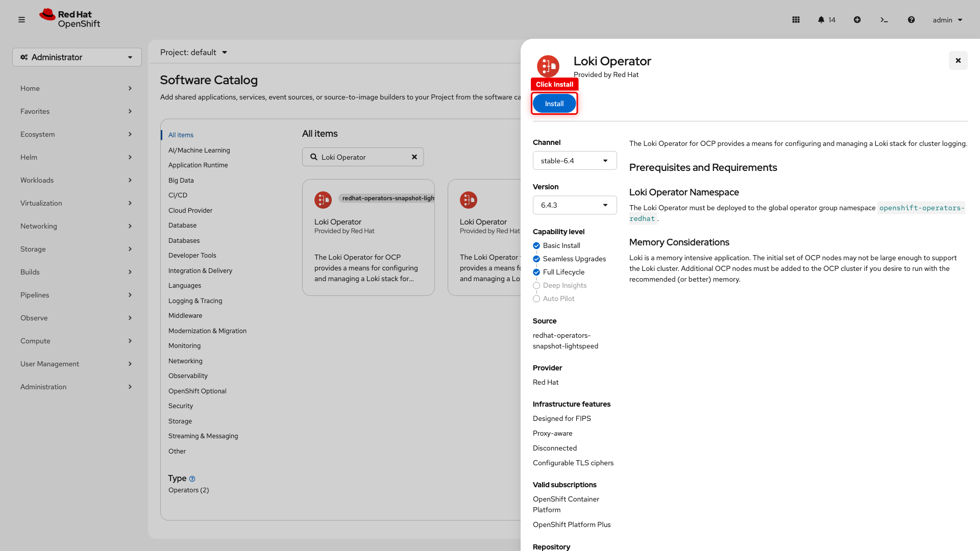
Task: Open the application launcher grid icon
Action: pos(796,20)
